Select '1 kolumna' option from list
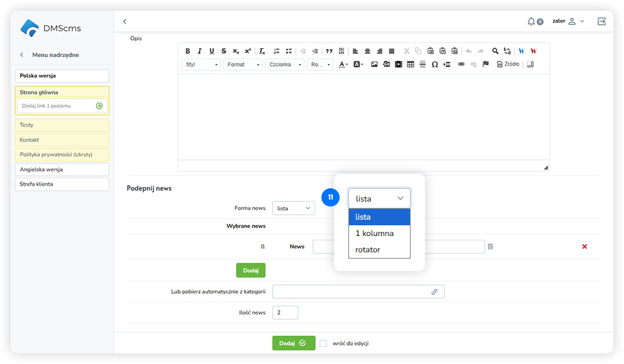 coord(375,233)
